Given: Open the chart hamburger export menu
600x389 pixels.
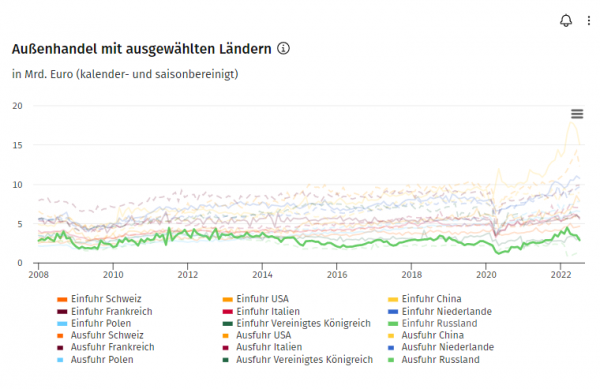Looking at the screenshot, I should pos(577,114).
